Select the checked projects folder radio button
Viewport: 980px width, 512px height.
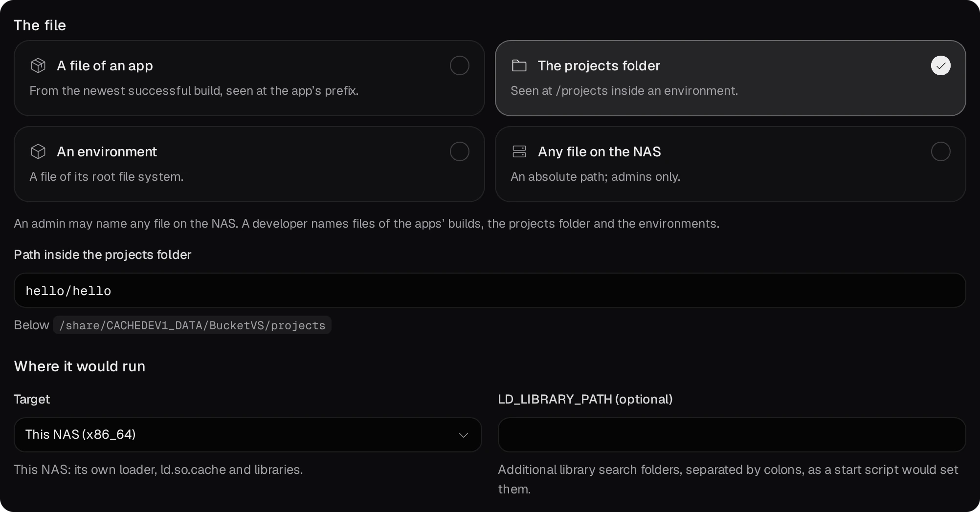coord(941,65)
